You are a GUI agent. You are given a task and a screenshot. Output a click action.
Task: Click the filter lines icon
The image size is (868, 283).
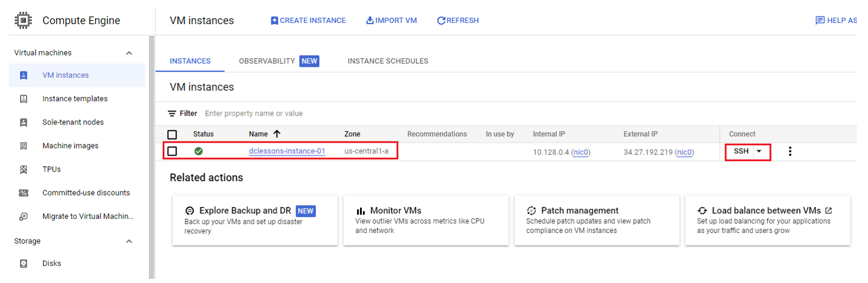point(172,113)
